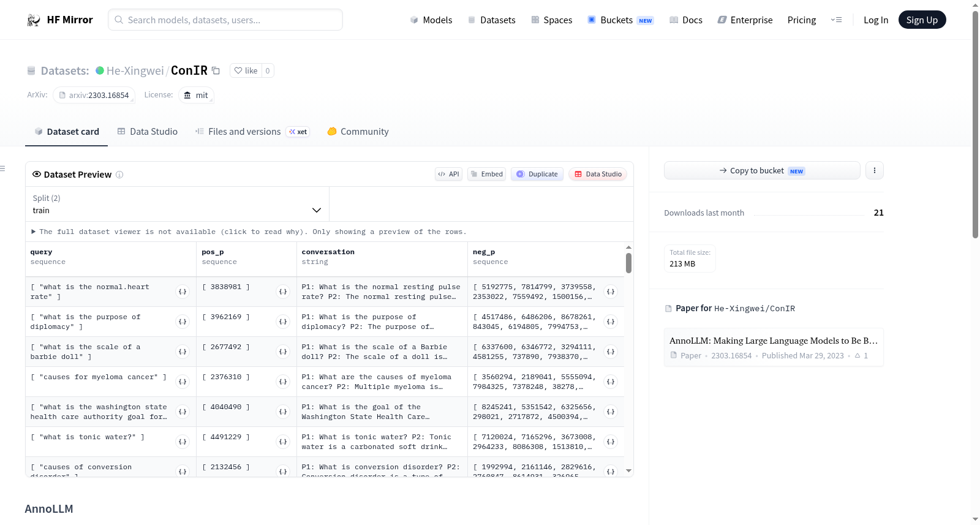
Task: Open the Files and versions tab
Action: 252,132
